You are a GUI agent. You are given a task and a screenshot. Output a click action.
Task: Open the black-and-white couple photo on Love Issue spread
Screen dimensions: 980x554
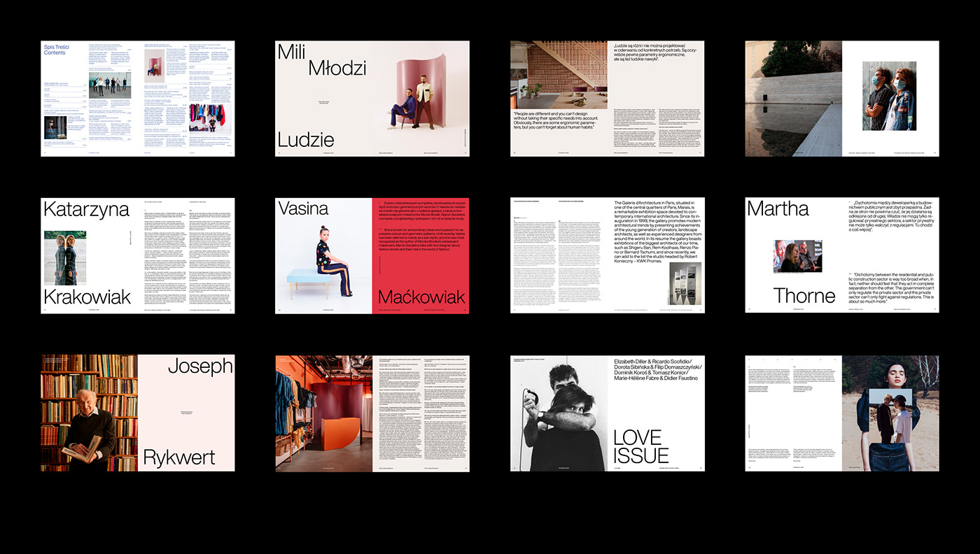tap(559, 413)
